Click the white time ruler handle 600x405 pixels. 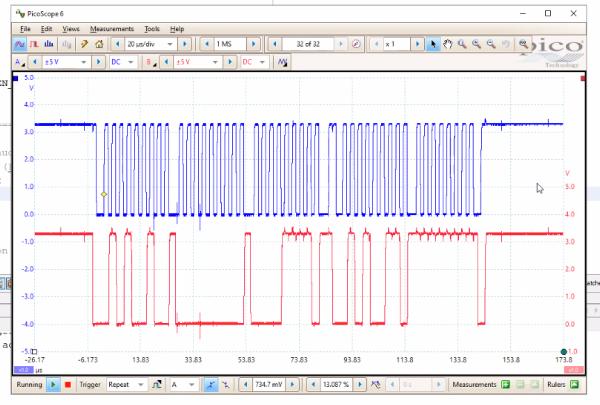[x=34, y=351]
